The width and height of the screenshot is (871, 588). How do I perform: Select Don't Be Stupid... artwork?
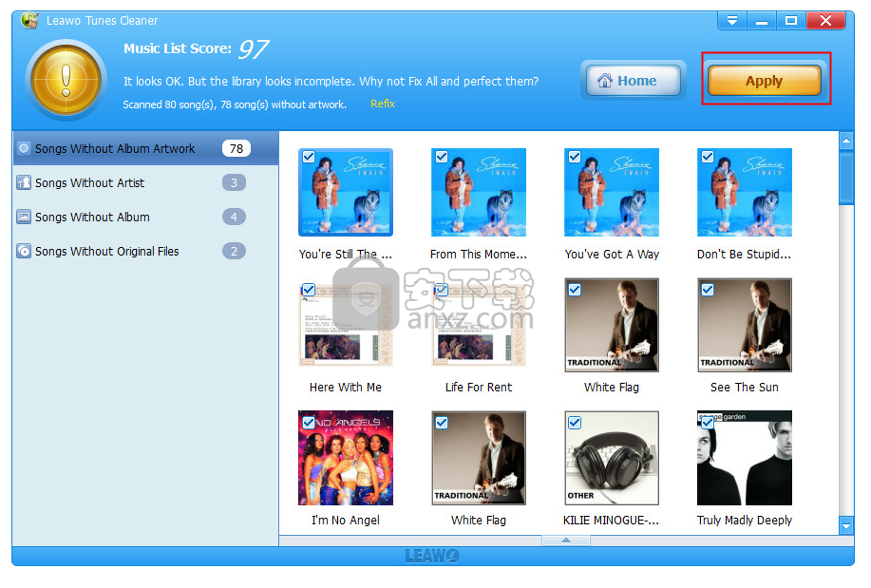pos(745,192)
